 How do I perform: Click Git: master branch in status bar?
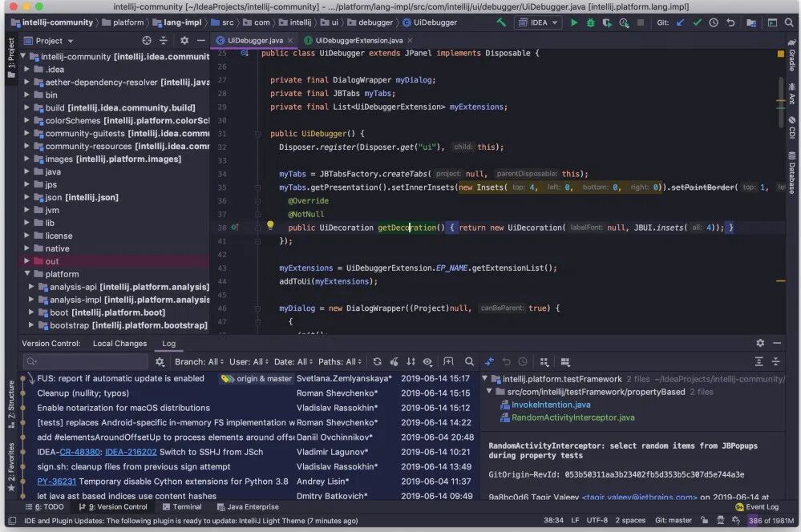pos(674,520)
